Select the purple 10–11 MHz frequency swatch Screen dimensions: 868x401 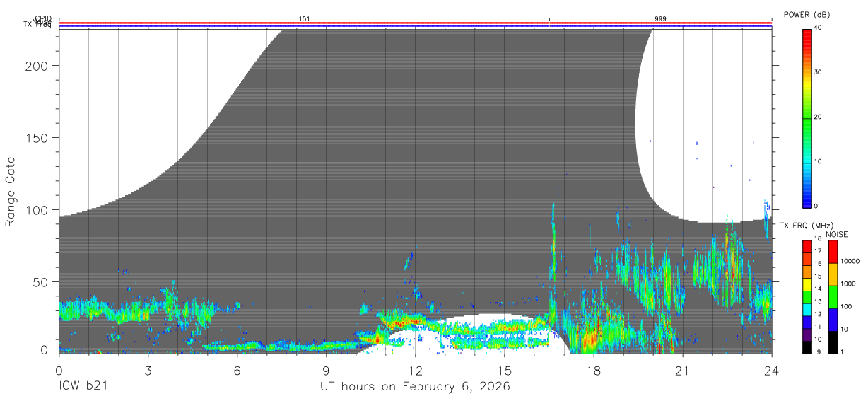tap(807, 333)
